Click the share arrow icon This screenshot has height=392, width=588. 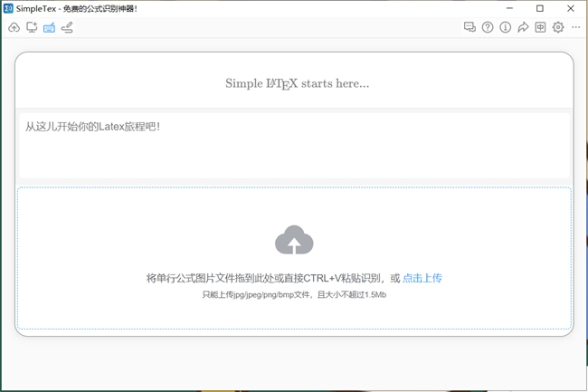[x=523, y=27]
